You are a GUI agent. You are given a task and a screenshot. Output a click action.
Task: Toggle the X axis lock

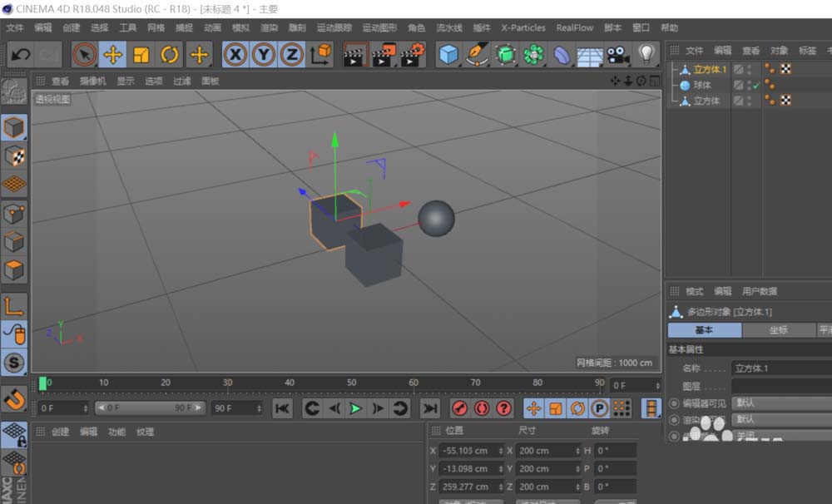[x=235, y=53]
